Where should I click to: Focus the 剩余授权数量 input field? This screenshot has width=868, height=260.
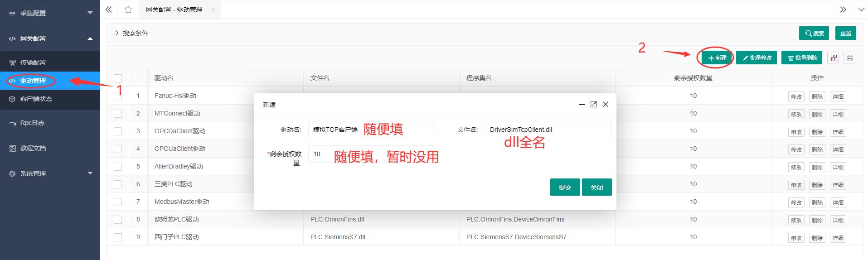tap(372, 154)
